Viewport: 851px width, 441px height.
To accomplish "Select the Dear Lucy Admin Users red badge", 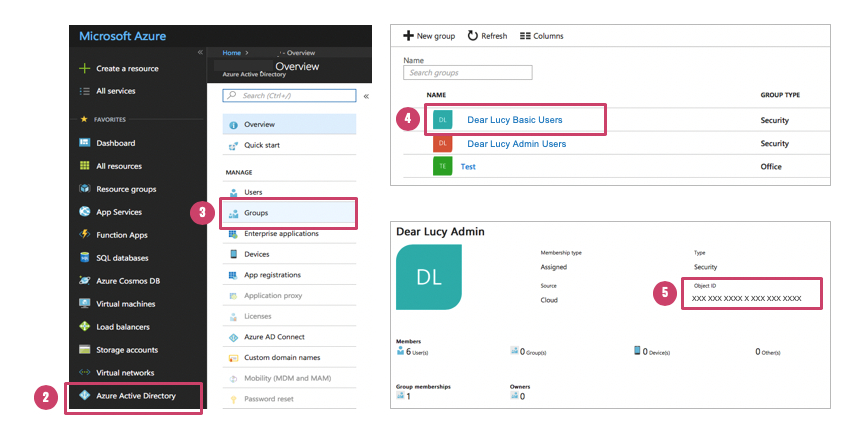I will click(x=443, y=144).
